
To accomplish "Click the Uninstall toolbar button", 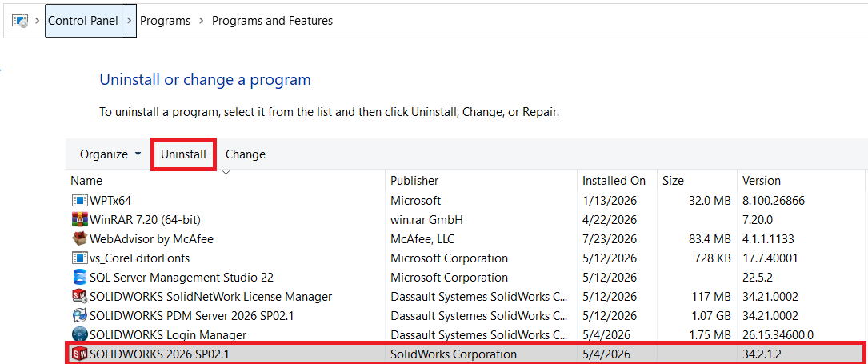I will [183, 154].
